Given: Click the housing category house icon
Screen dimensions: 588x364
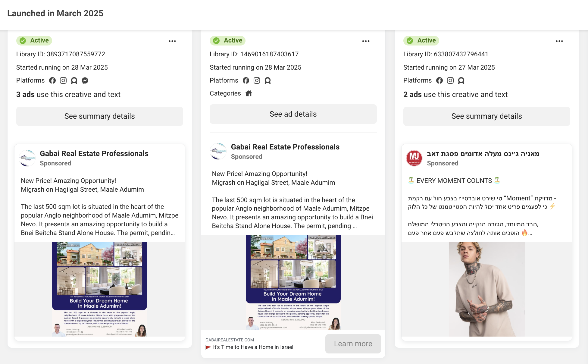Looking at the screenshot, I should [249, 93].
